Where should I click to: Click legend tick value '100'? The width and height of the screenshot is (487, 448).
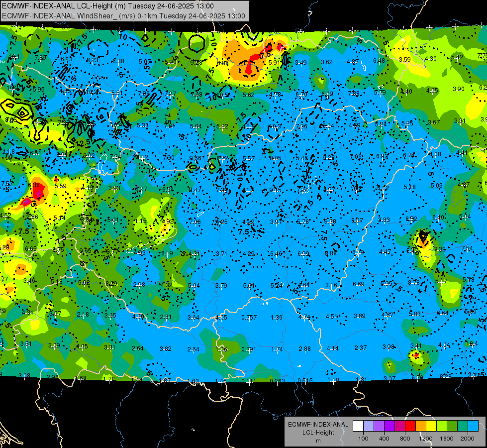pos(363,439)
